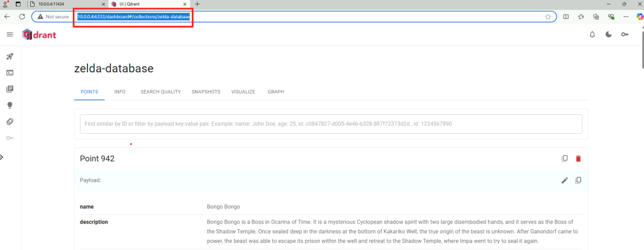Viewport: 644px width, 250px height.
Task: Open the browser profile avatar
Action: click(6, 4)
